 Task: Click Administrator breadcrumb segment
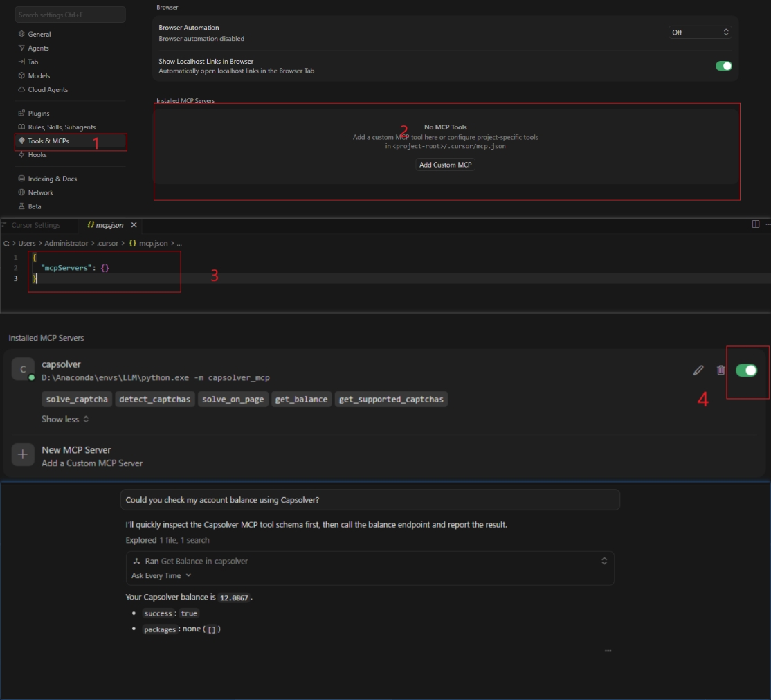pos(66,243)
